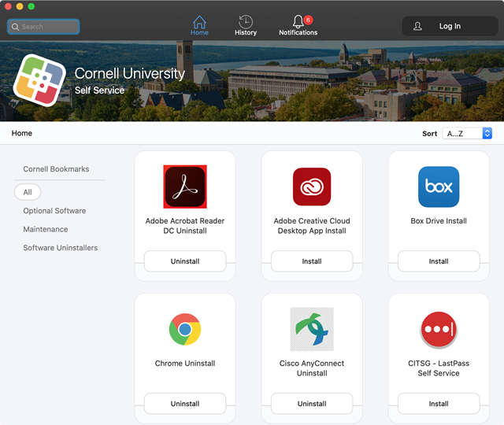
Task: Select Maintenance category
Action: coord(46,229)
